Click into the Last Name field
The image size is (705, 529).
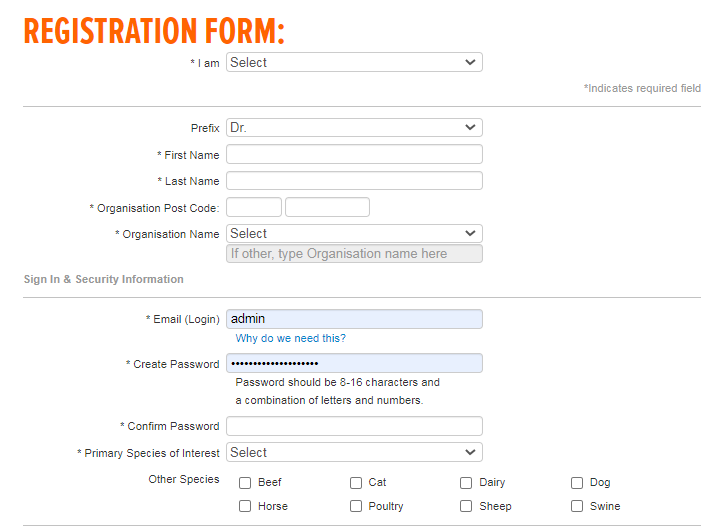354,181
